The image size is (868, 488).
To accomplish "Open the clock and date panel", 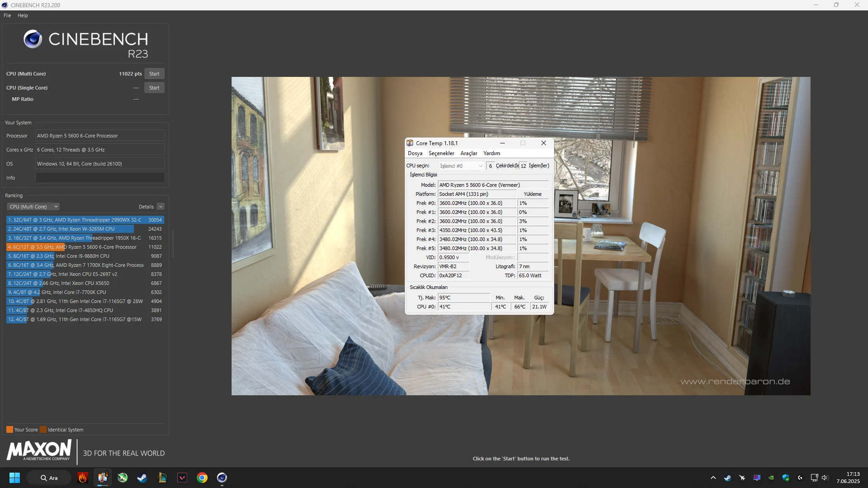I will pyautogui.click(x=848, y=478).
